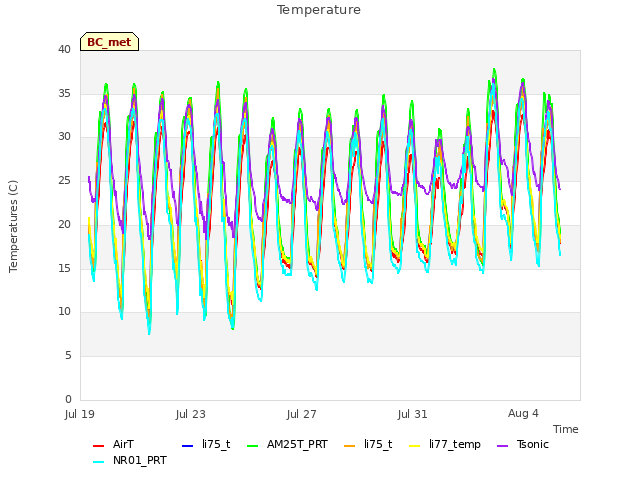Click the 15 y-axis tick label
640x480 pixels.
click(64, 269)
